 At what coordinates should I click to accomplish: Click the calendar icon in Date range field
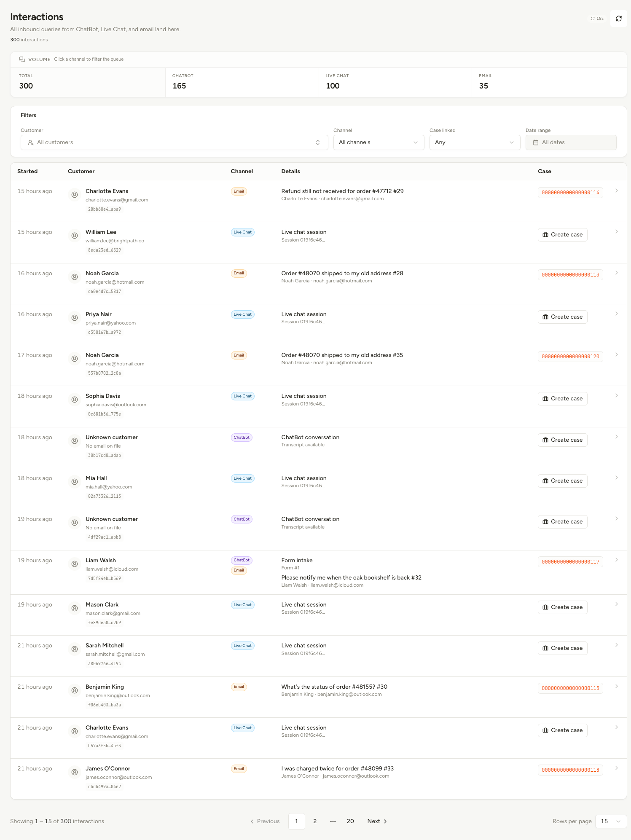point(536,142)
